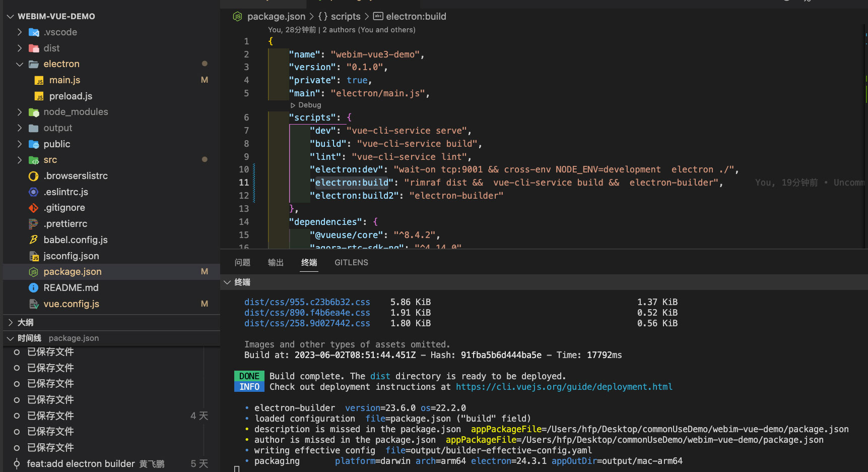Screen dimensions: 868x472
Task: Select the feat:add electron builder timeline entry
Action: pyautogui.click(x=81, y=464)
